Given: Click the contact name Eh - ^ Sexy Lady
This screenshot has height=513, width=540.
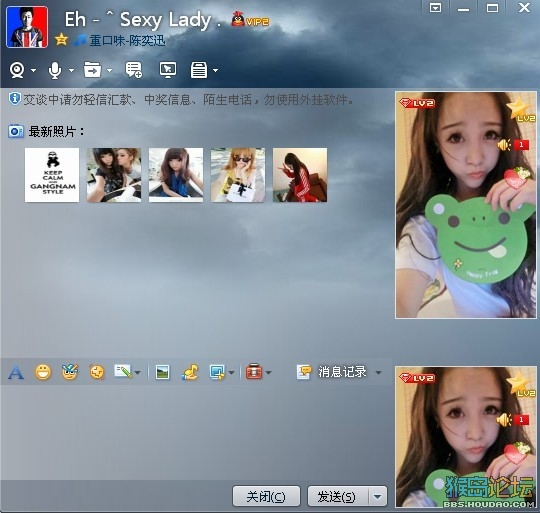Looking at the screenshot, I should 143,20.
